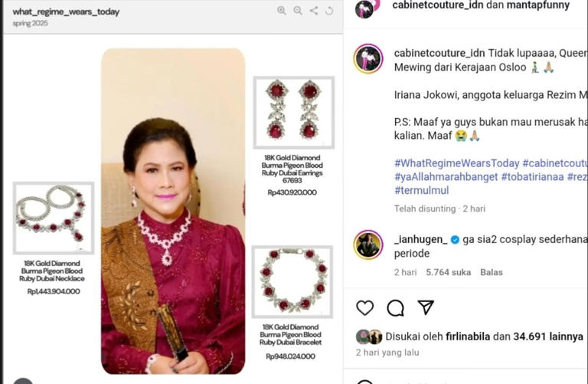The width and height of the screenshot is (588, 384).
Task: Click ruby necklace product thumbnail
Action: point(54,218)
